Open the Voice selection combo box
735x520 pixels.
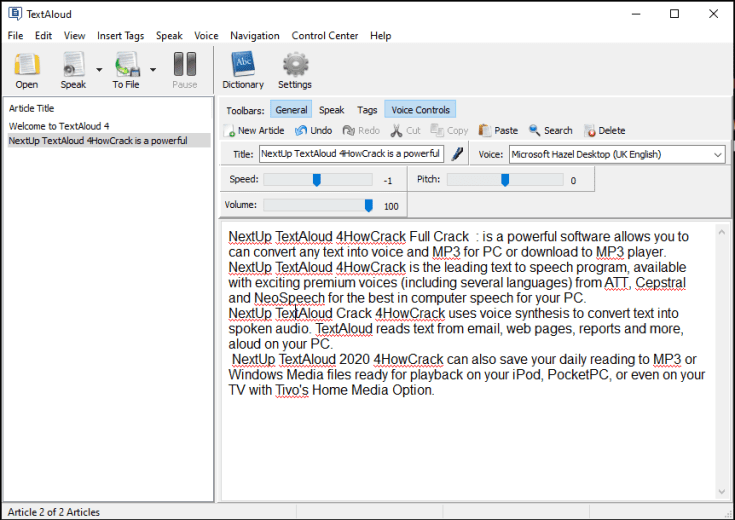(617, 154)
